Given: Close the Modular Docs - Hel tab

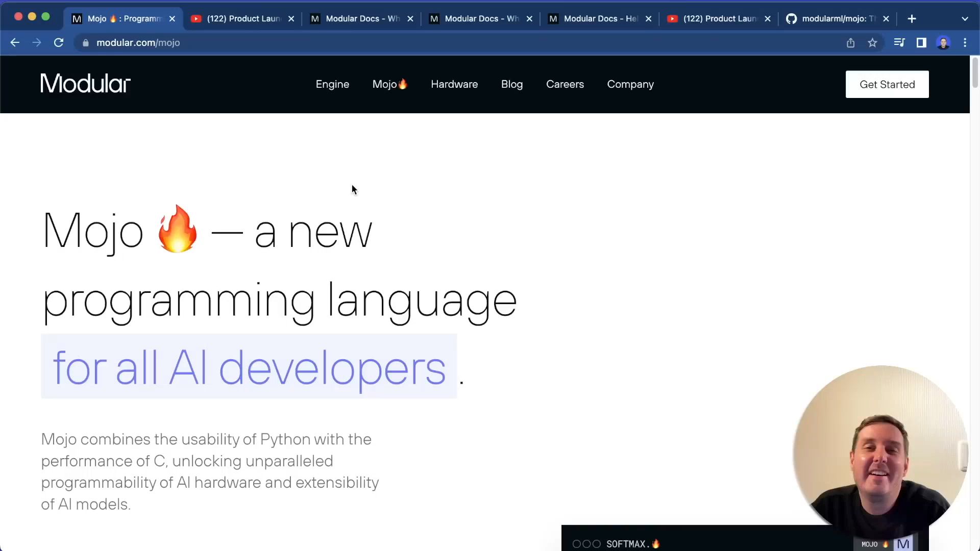Looking at the screenshot, I should point(648,19).
